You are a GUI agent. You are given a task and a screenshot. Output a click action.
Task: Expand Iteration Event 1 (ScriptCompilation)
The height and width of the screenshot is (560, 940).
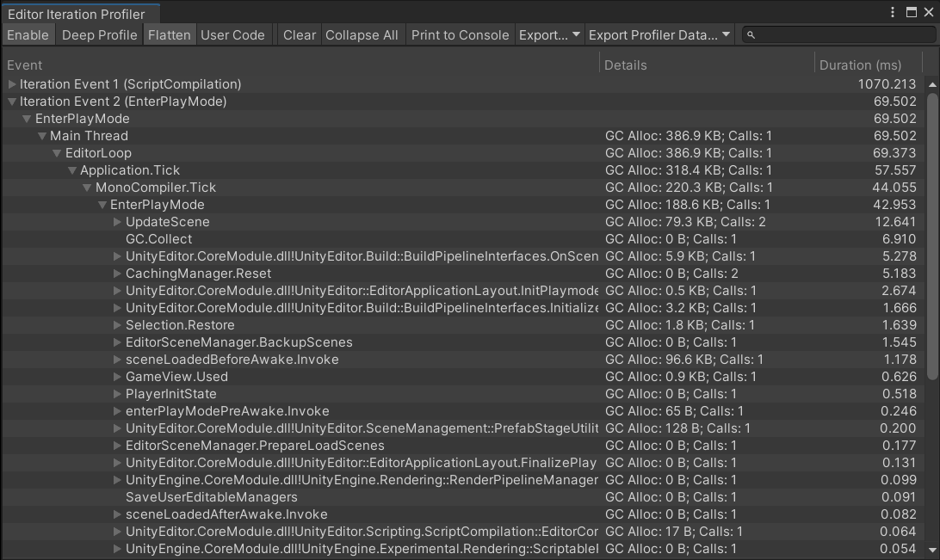pyautogui.click(x=12, y=84)
